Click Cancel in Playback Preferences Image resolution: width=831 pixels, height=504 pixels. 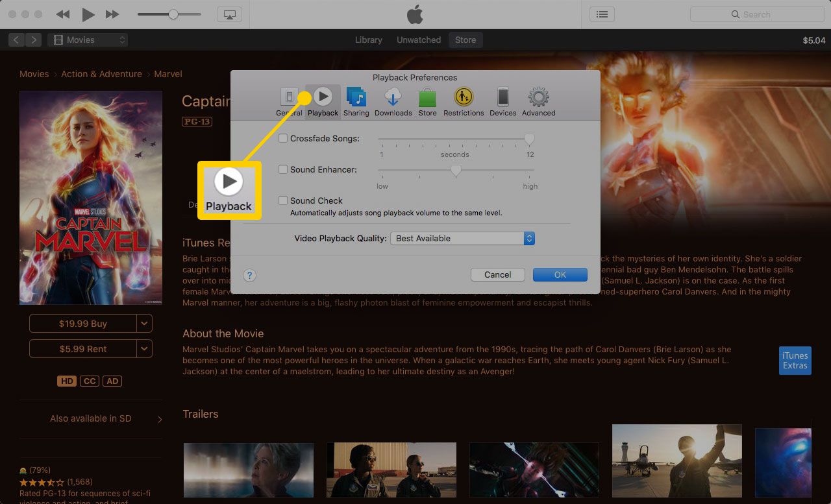(498, 274)
